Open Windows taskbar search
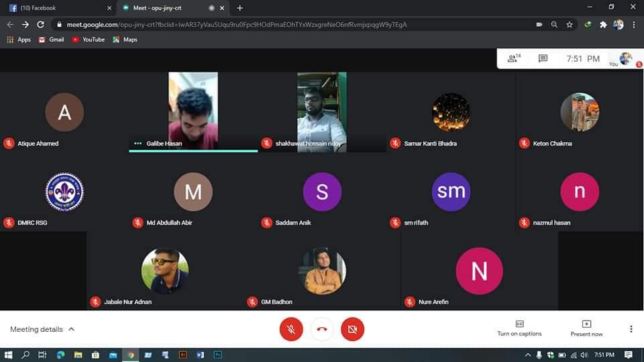This screenshot has height=362, width=644. pyautogui.click(x=25, y=355)
